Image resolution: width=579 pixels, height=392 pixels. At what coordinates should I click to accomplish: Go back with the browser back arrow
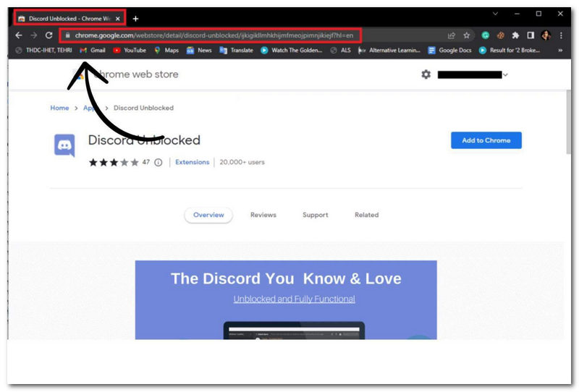[19, 35]
